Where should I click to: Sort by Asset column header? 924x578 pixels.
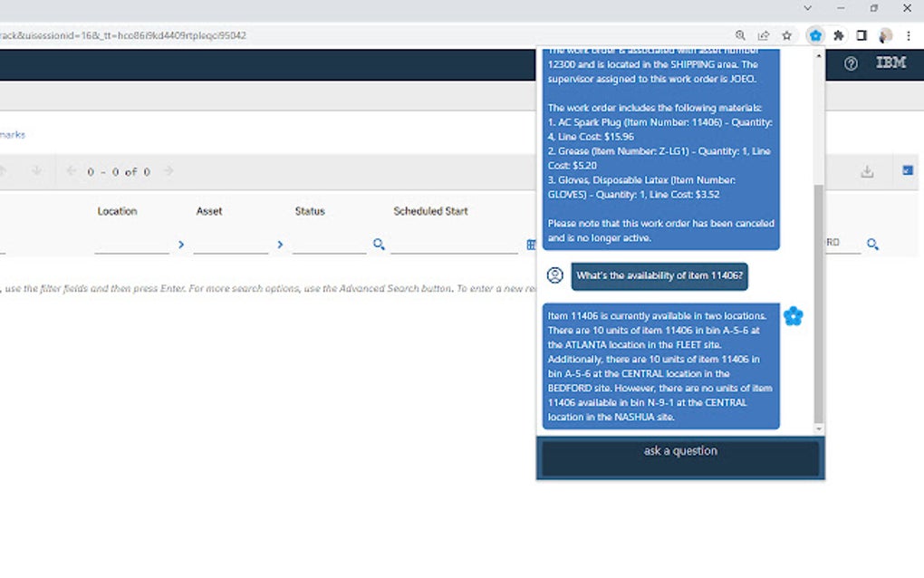click(209, 211)
